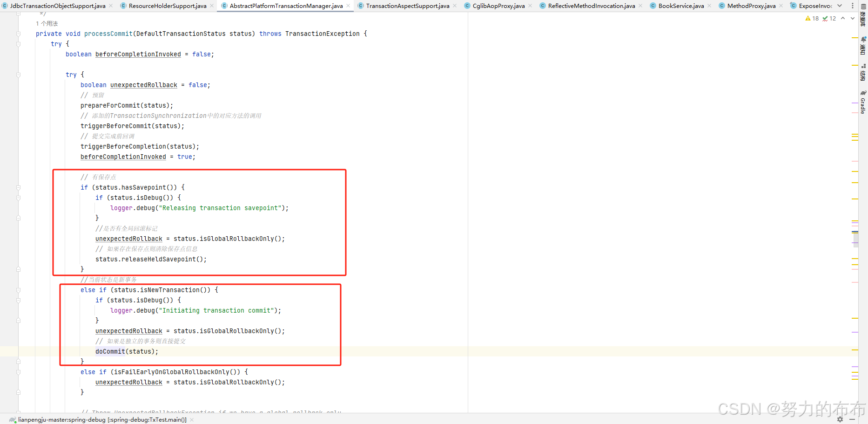Click the '//是否有全局回滚标记' comment
Viewport: 868px width, 424px height.
(x=127, y=228)
